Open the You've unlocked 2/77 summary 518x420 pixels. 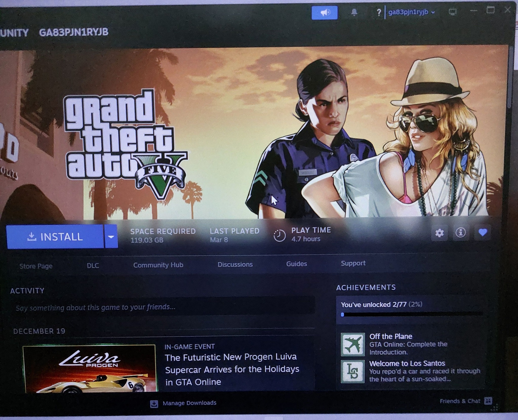point(381,304)
